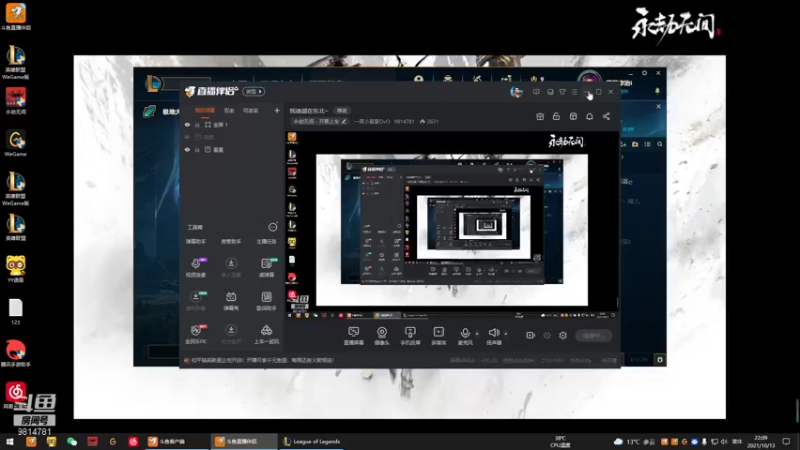Open the gear settings in companion bottom bar
The image size is (800, 450).
pos(563,335)
